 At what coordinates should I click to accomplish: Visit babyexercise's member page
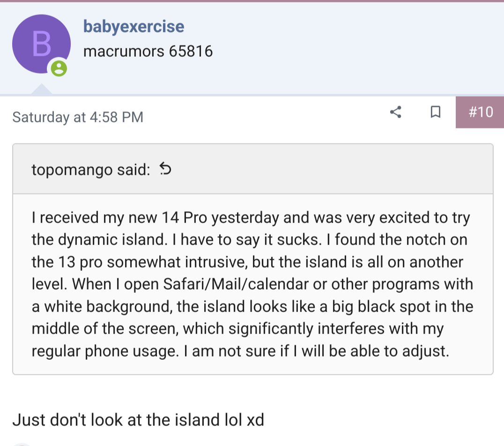(x=133, y=26)
